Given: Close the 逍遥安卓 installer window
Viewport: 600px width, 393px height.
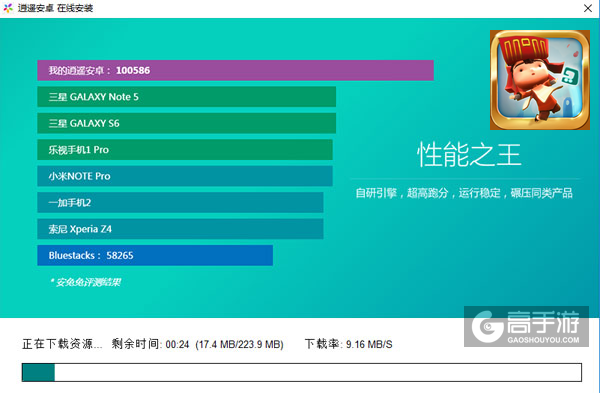Looking at the screenshot, I should (x=588, y=8).
